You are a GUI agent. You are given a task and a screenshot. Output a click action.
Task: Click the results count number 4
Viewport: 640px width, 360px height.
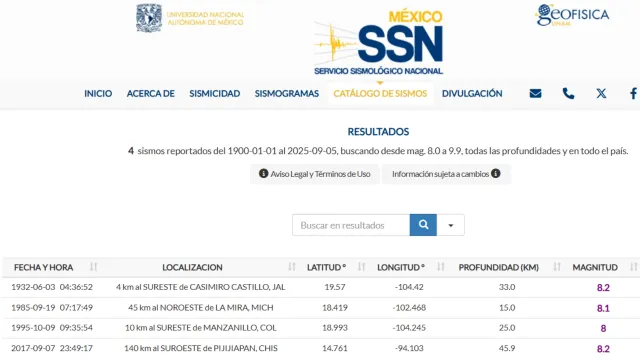pyautogui.click(x=131, y=151)
